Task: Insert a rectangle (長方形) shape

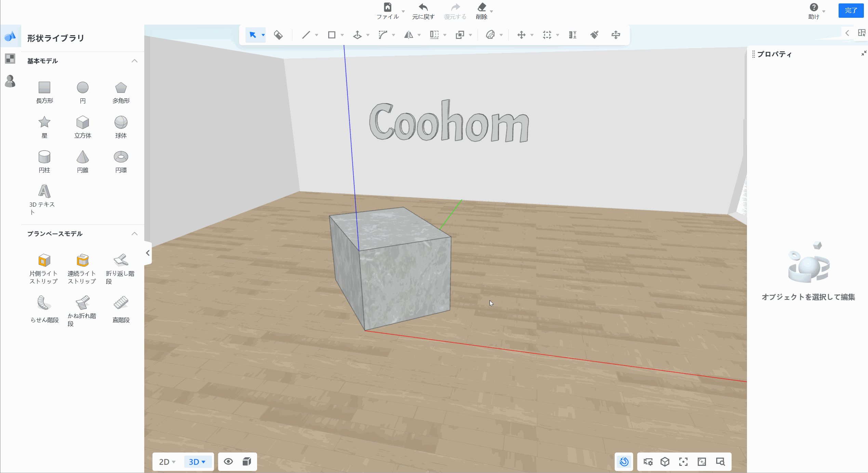Action: 44,92
